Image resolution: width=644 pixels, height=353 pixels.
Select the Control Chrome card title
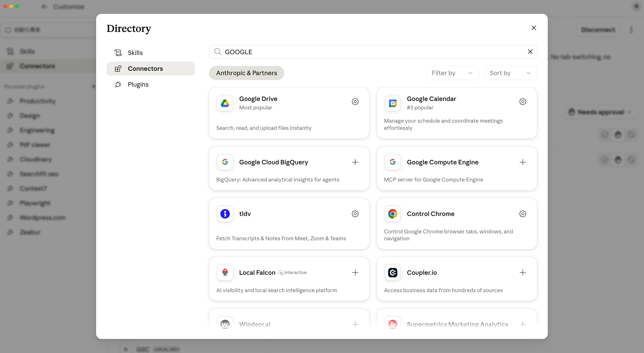point(431,214)
